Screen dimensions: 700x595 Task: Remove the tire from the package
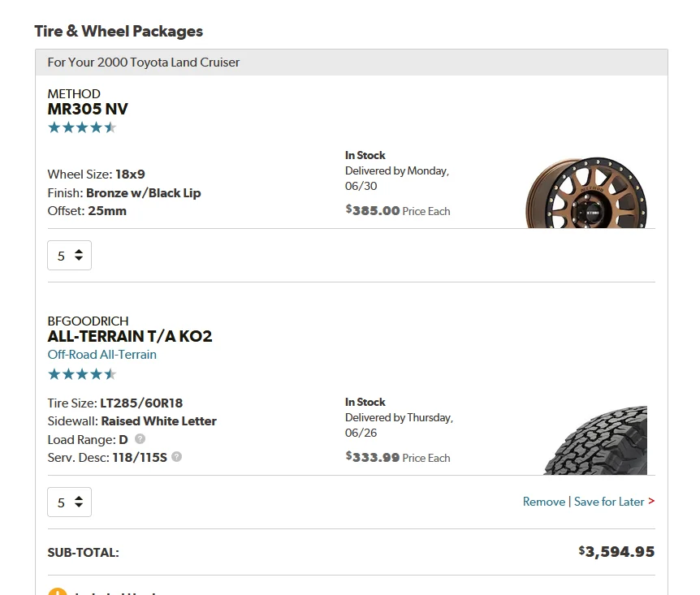click(x=543, y=502)
